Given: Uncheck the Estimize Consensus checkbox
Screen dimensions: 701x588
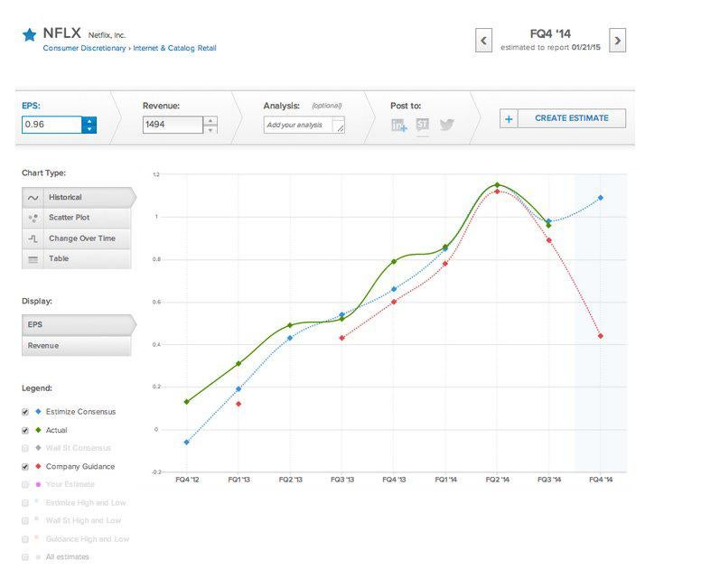Looking at the screenshot, I should tap(25, 412).
